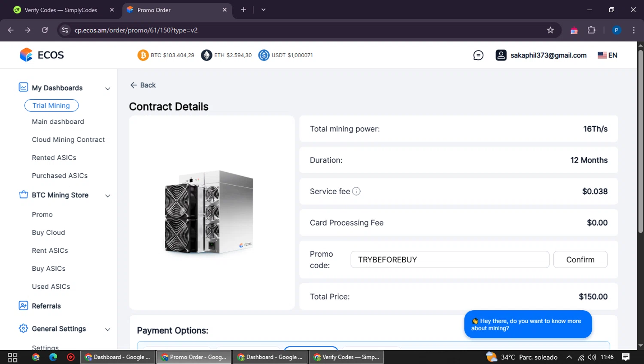Click the US flag language icon
The image size is (644, 364).
tap(602, 55)
